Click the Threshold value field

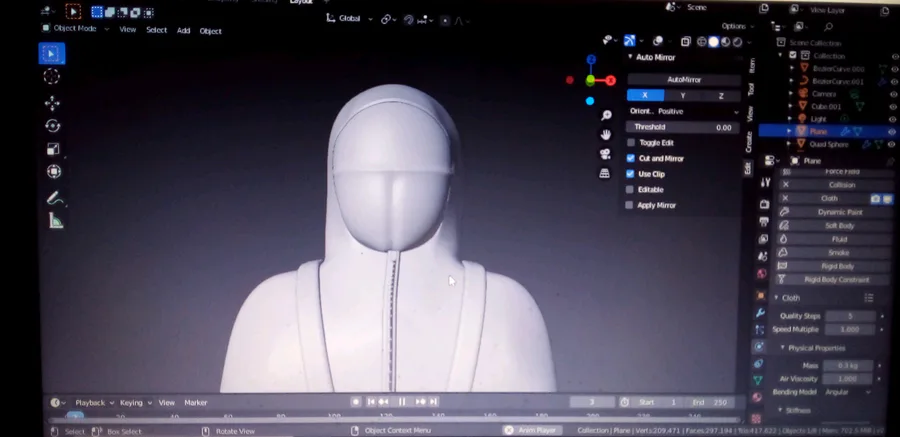click(x=684, y=127)
